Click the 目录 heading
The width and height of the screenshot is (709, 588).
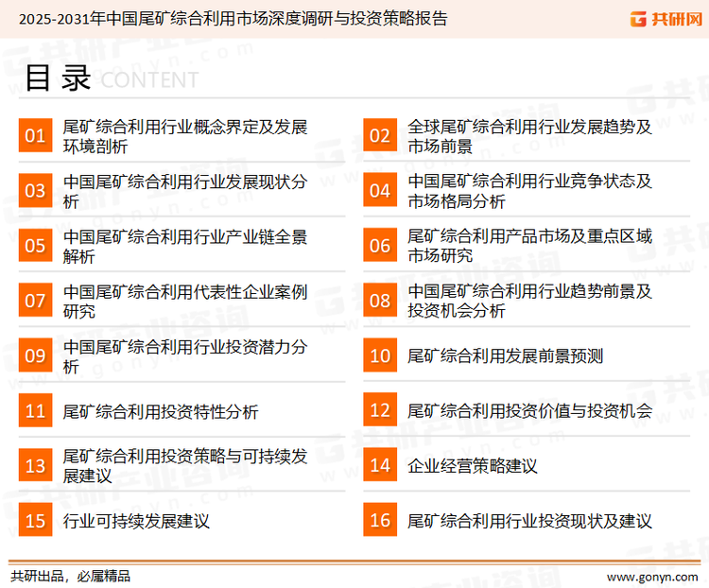pos(58,78)
